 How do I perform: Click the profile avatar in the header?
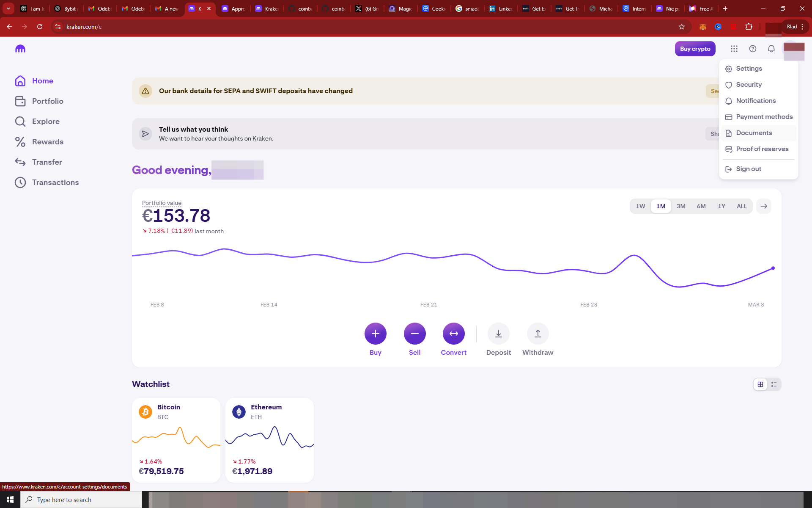(x=794, y=50)
